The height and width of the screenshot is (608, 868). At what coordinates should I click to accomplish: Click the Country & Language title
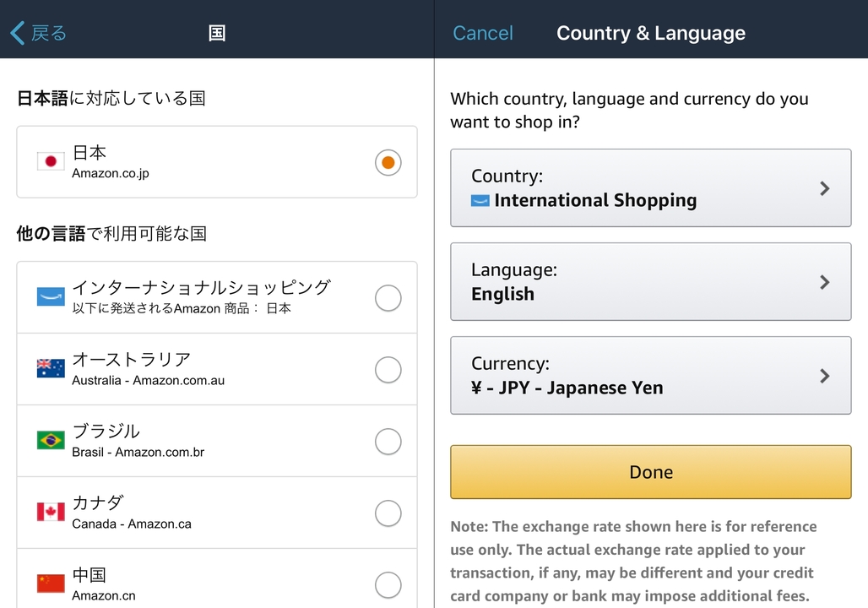click(651, 33)
